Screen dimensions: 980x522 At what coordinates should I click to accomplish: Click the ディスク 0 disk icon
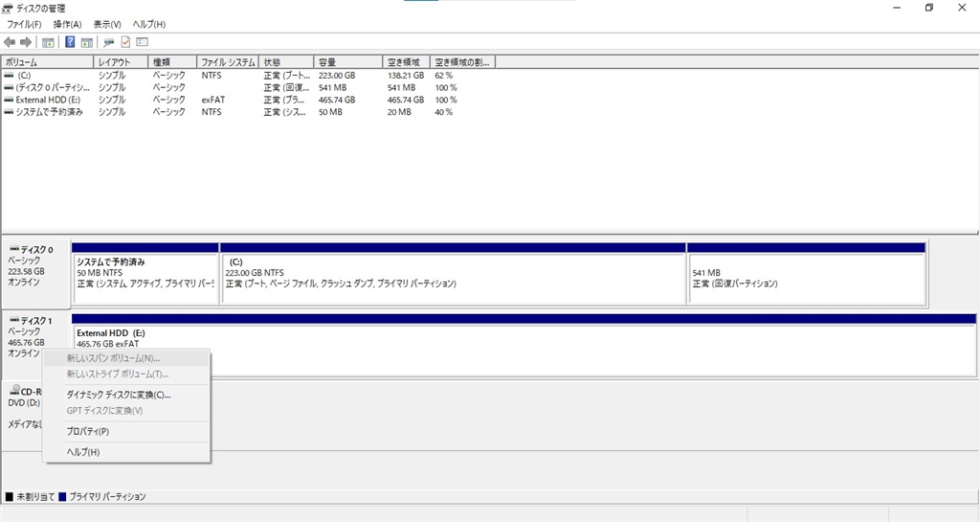coord(14,249)
